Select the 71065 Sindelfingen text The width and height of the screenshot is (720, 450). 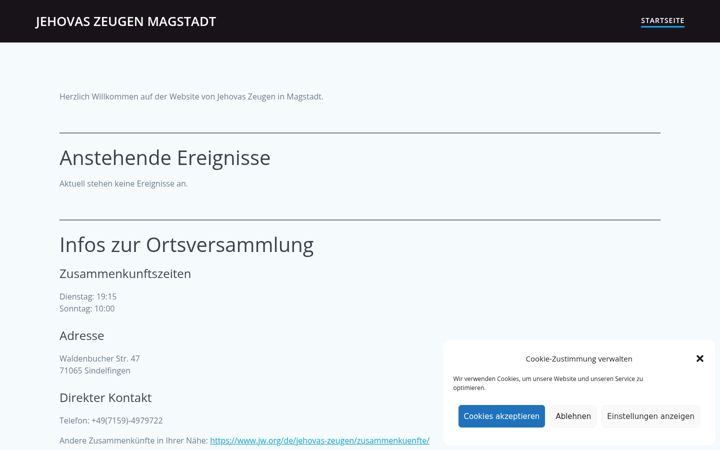click(95, 371)
